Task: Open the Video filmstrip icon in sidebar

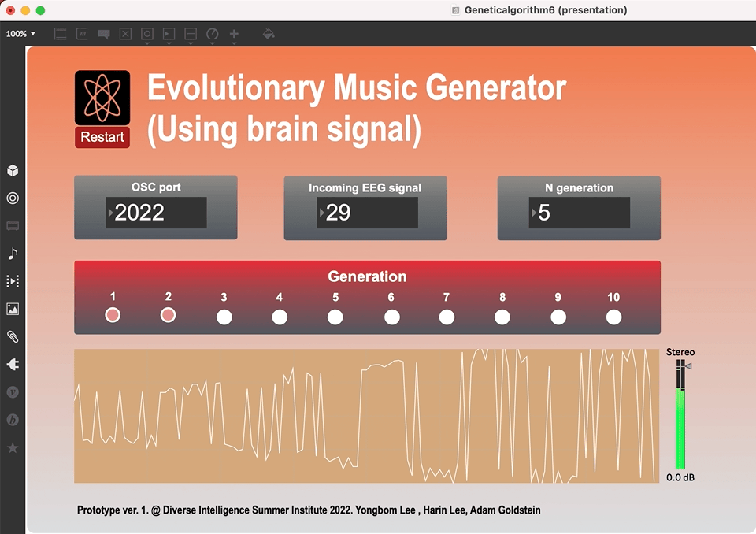Action: 13,281
